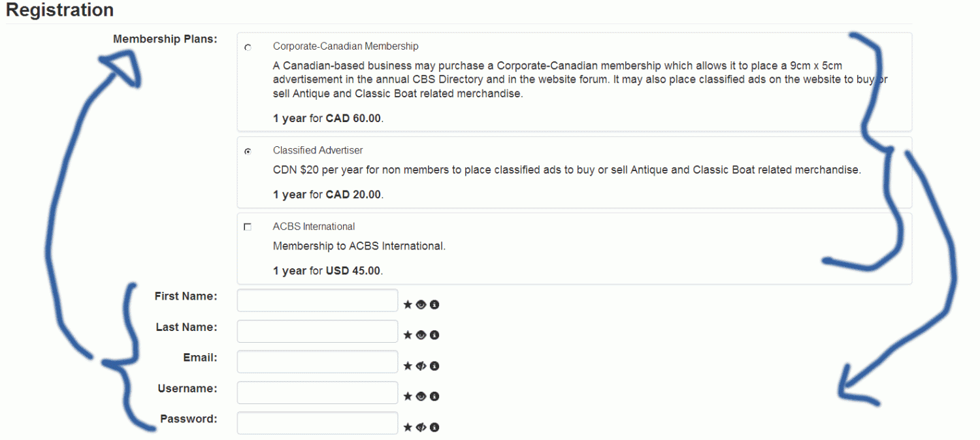Image resolution: width=980 pixels, height=440 pixels.
Task: Select the Corporate-Canadian Membership radio button
Action: click(x=248, y=48)
